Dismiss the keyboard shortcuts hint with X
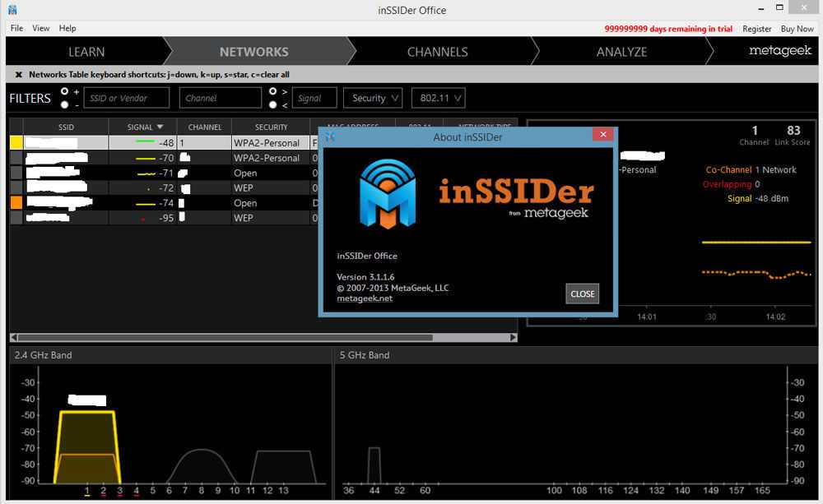 (x=18, y=74)
